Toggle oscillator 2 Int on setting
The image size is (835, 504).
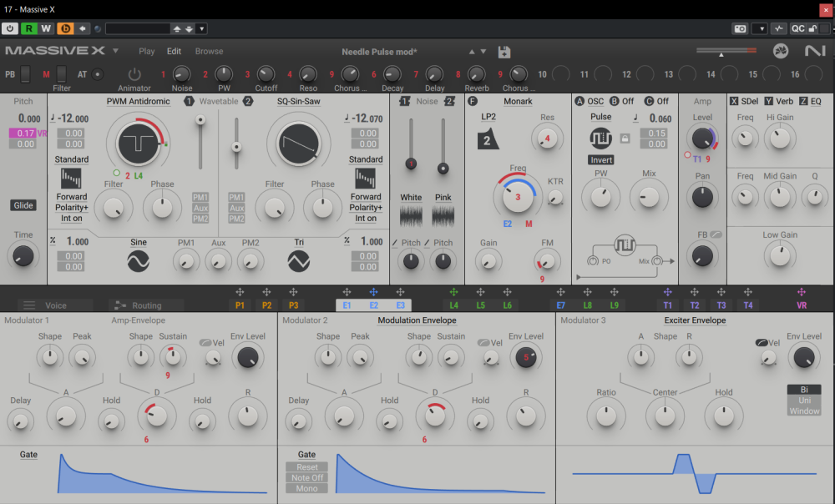pyautogui.click(x=366, y=218)
